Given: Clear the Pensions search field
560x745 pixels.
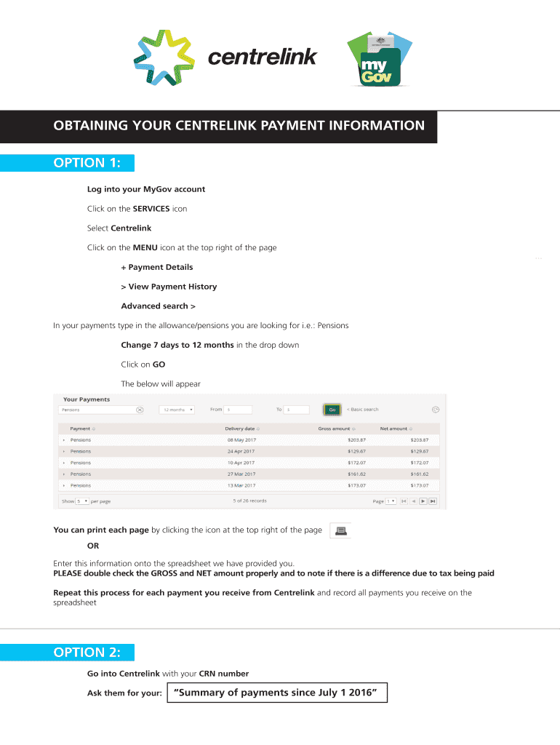Looking at the screenshot, I should click(x=140, y=410).
